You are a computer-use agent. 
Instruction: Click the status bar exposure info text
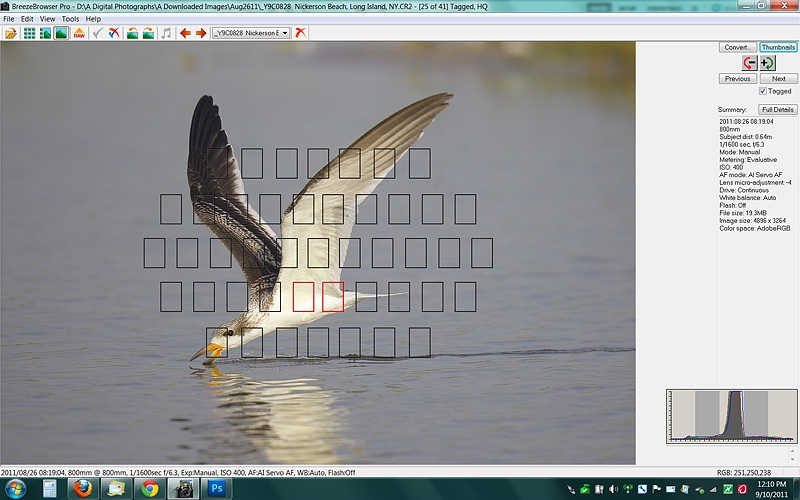(x=178, y=473)
